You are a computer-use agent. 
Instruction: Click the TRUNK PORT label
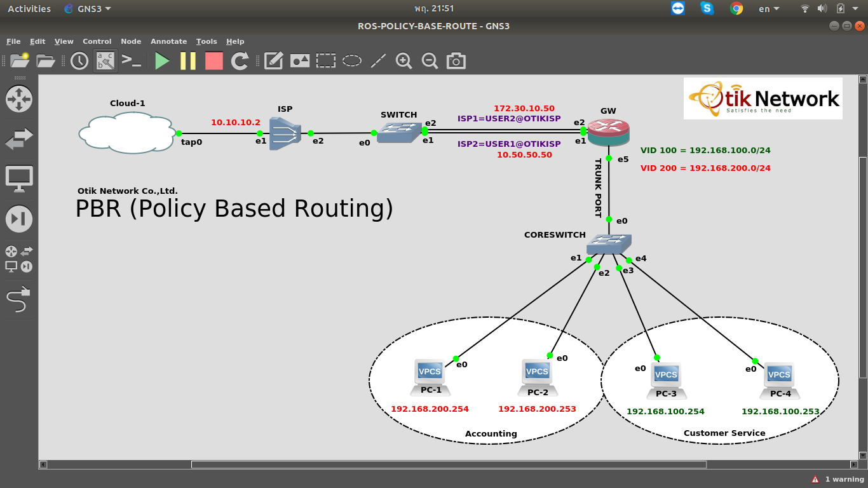coord(598,188)
